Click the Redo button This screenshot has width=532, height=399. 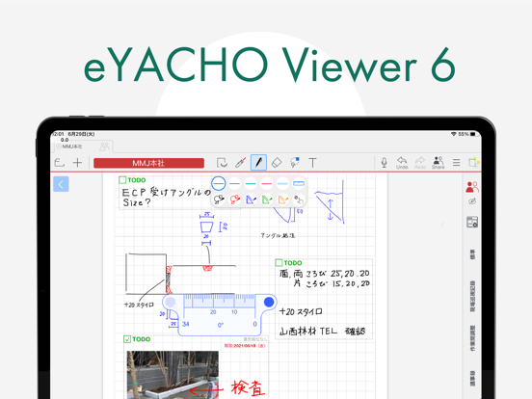(x=420, y=163)
